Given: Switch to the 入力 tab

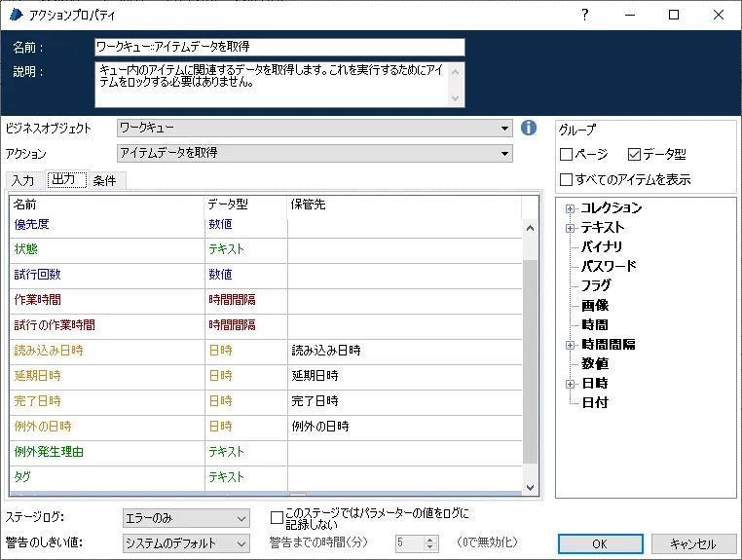Looking at the screenshot, I should click(23, 180).
